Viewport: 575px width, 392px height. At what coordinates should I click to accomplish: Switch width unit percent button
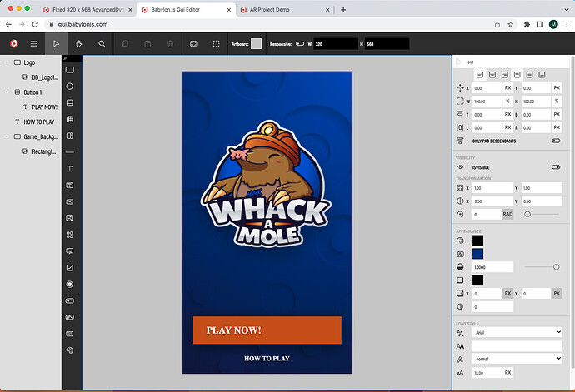click(x=507, y=101)
